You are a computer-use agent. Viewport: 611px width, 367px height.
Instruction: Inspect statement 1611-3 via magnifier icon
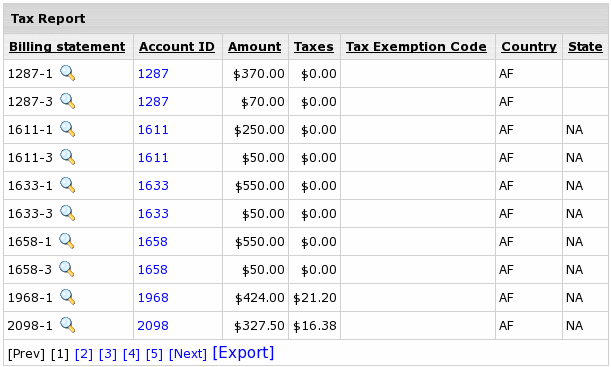(67, 157)
